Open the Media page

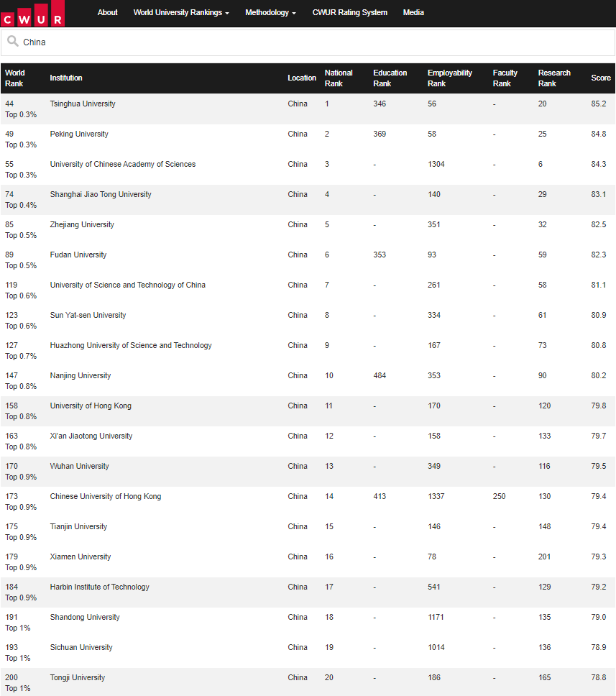413,12
